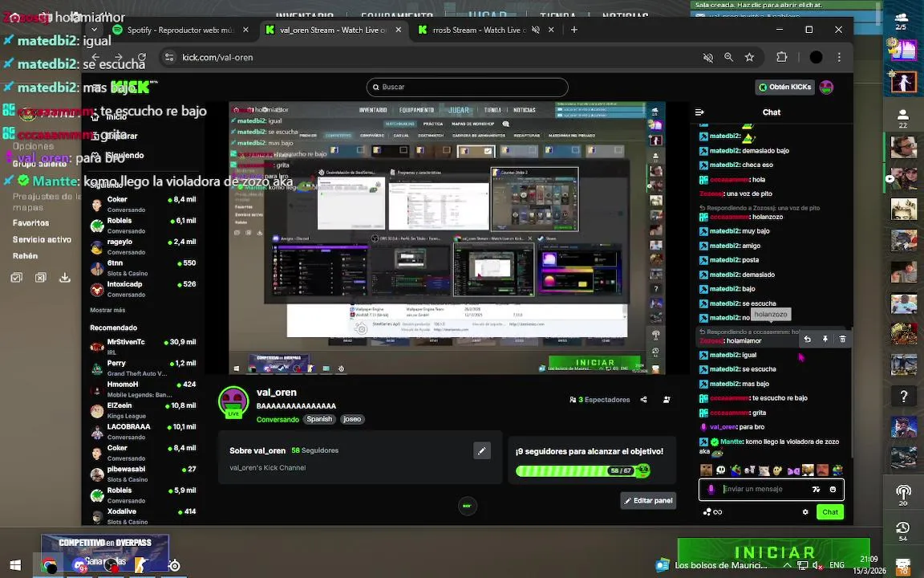Screen dimensions: 924x578
Task: Open chat settings gear icon
Action: click(x=805, y=512)
